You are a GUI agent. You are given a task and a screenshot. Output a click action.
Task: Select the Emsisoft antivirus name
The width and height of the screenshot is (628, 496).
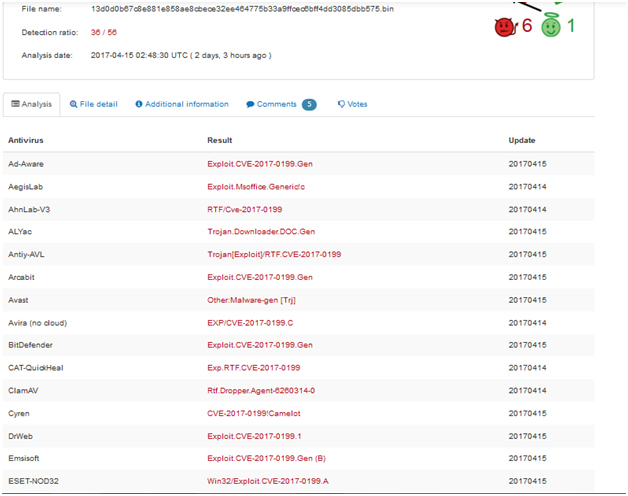pyautogui.click(x=24, y=458)
